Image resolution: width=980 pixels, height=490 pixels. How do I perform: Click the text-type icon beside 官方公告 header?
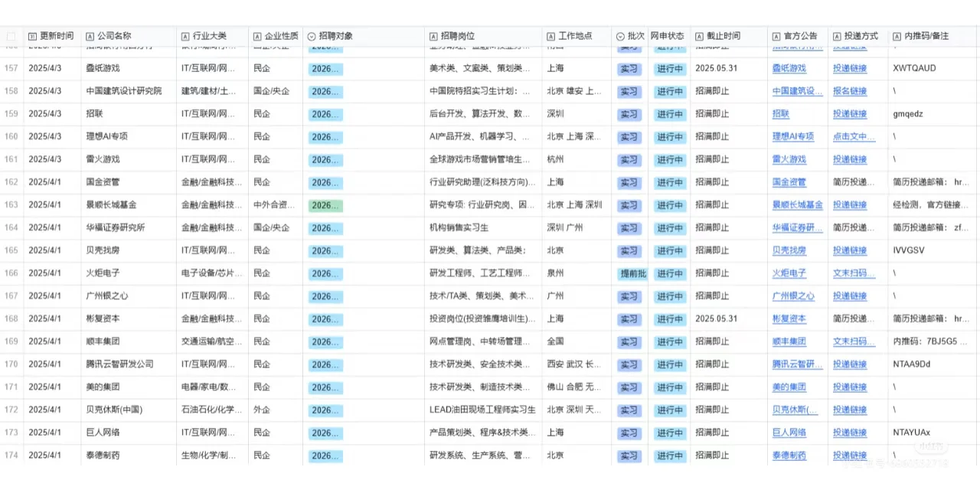click(x=776, y=36)
